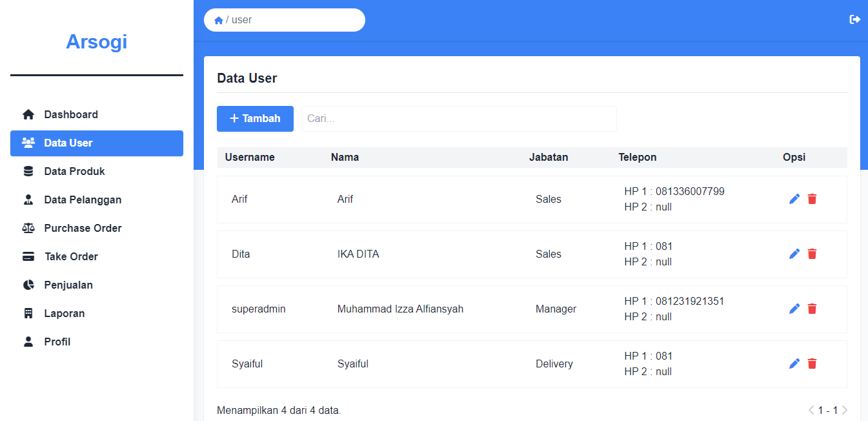Click the Cari search field
Image resolution: width=868 pixels, height=421 pixels.
[458, 119]
